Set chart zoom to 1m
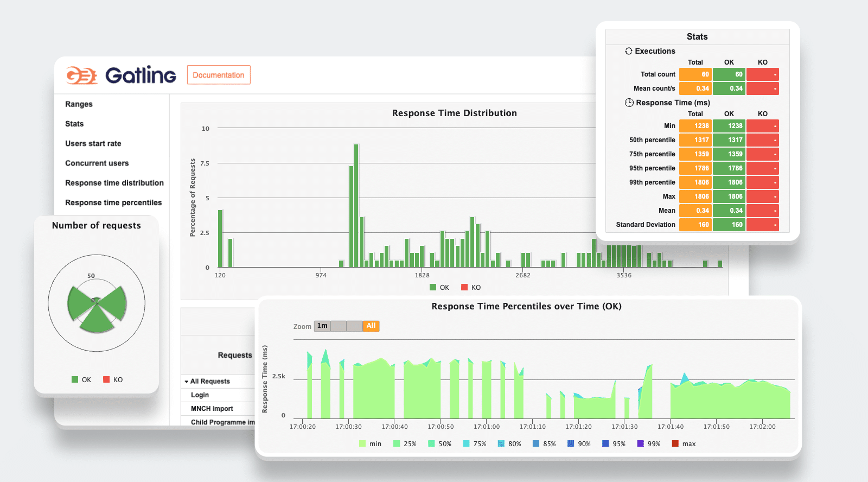Viewport: 868px width, 482px height. [322, 326]
